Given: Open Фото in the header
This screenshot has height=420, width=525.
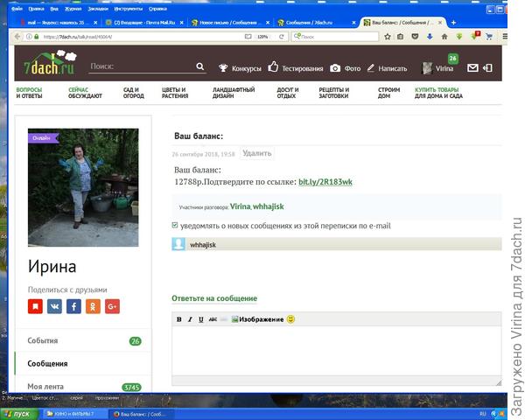Looking at the screenshot, I should (x=346, y=68).
